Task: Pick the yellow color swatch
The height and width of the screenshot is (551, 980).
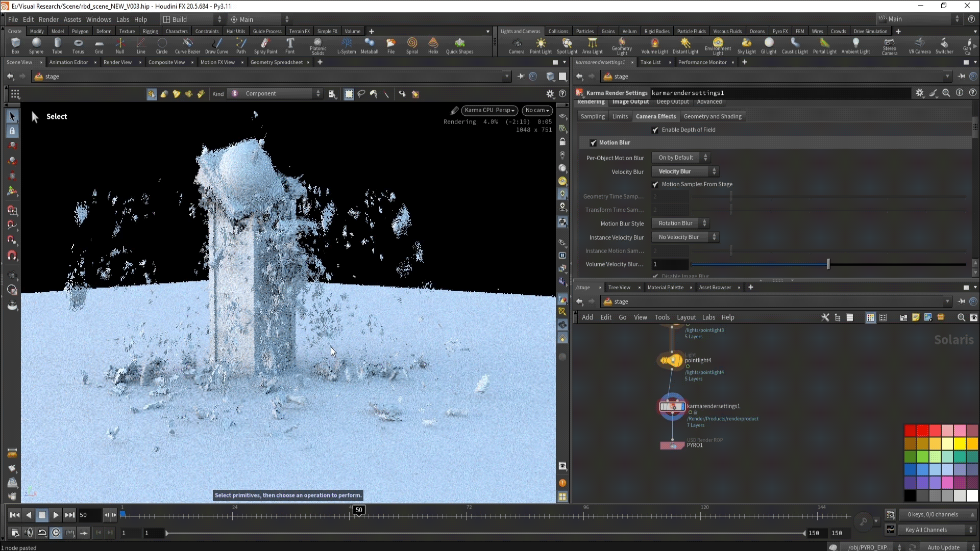Action: 960,443
